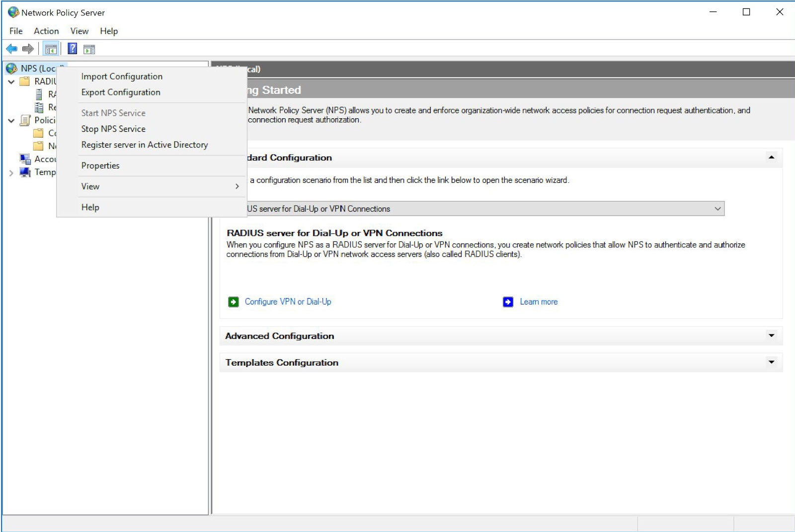Click the RADIUS folder icon in tree
Viewport: 795px width, 532px height.
[25, 81]
